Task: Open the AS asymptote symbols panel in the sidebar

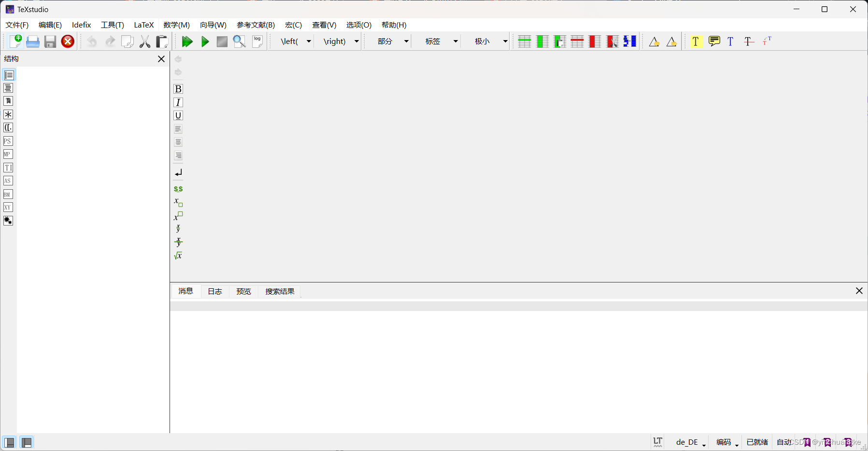Action: [8, 181]
